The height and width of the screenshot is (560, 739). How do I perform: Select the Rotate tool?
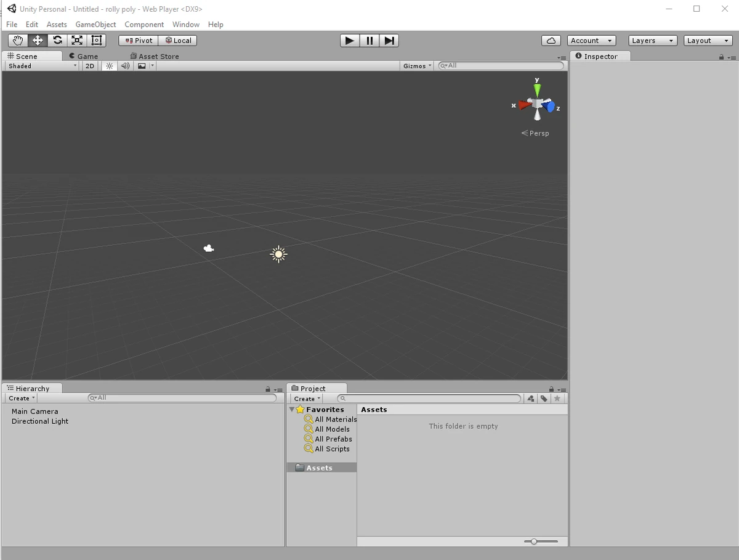pyautogui.click(x=57, y=40)
